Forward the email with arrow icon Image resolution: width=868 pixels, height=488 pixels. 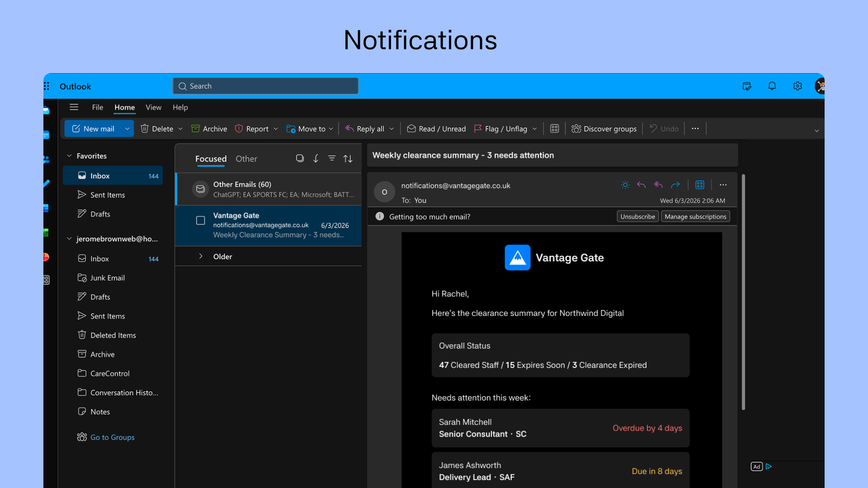point(675,185)
